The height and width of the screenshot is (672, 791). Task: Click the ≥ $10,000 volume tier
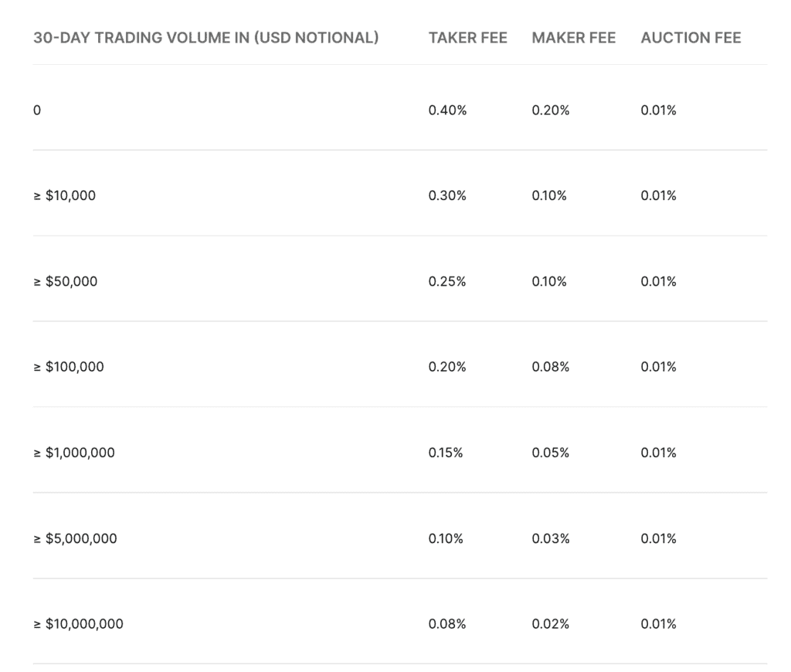pyautogui.click(x=65, y=196)
